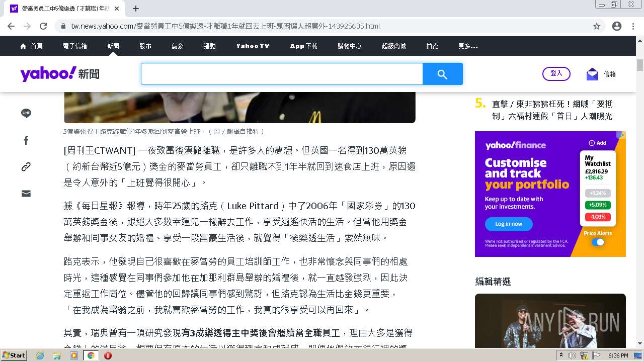Select 氣象 in top navigation

178,46
